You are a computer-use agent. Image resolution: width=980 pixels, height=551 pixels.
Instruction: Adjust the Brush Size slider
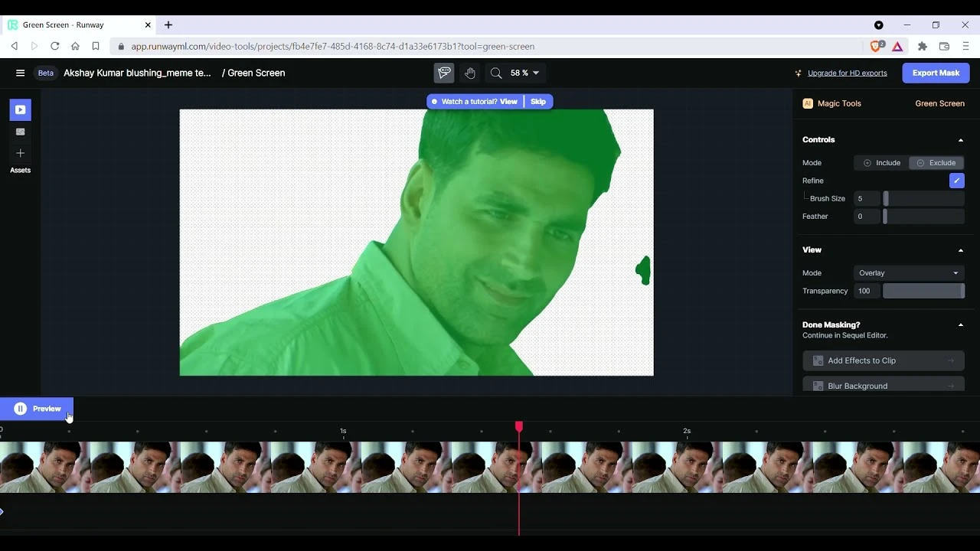923,198
